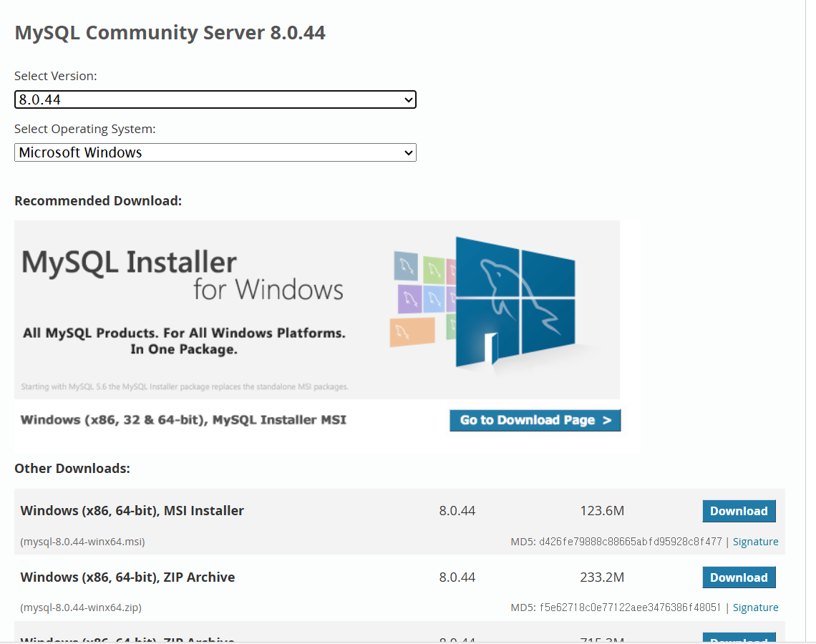Click the file name (mysql-8.0.44-winx64.zip)
Screen dimensions: 816x644
(x=81, y=608)
